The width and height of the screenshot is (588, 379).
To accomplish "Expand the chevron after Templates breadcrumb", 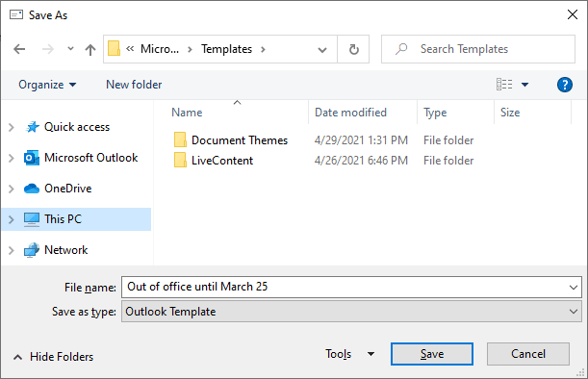I will tap(263, 49).
